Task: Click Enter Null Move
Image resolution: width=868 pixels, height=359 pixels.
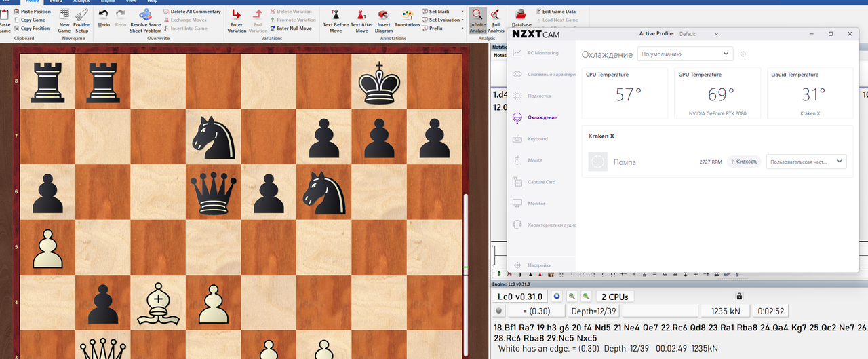Action: tap(290, 29)
